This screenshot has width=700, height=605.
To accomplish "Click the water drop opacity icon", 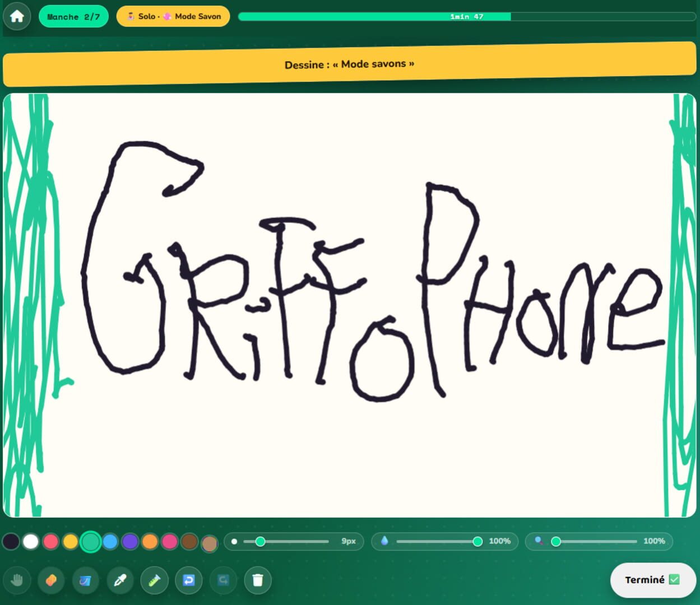I will (384, 541).
